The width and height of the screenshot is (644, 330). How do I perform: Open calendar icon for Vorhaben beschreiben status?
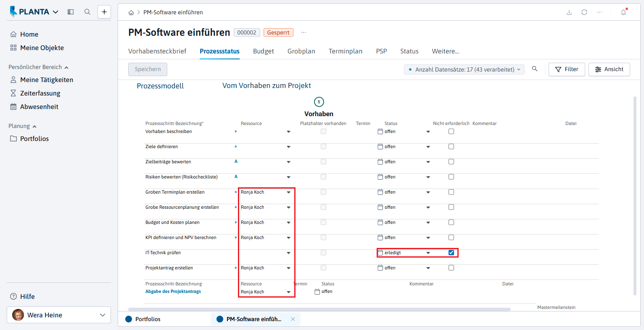(380, 131)
